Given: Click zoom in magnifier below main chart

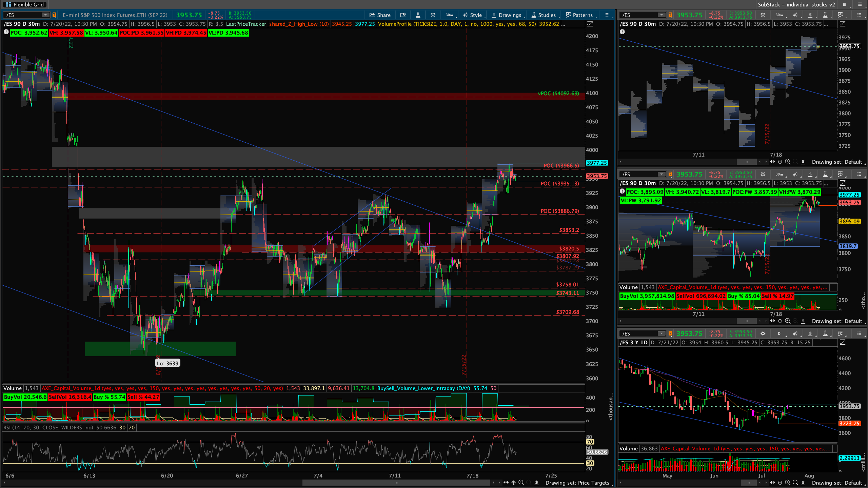Looking at the screenshot, I should 521,483.
